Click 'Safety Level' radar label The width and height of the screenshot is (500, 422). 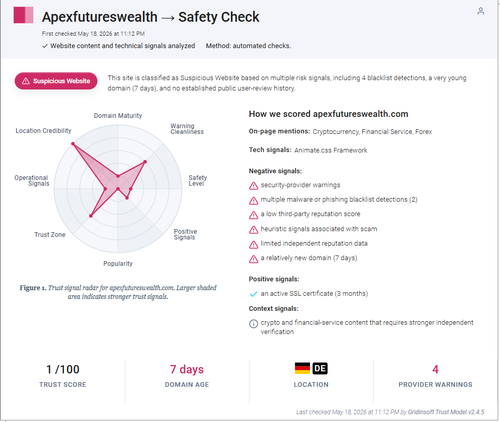pos(198,180)
